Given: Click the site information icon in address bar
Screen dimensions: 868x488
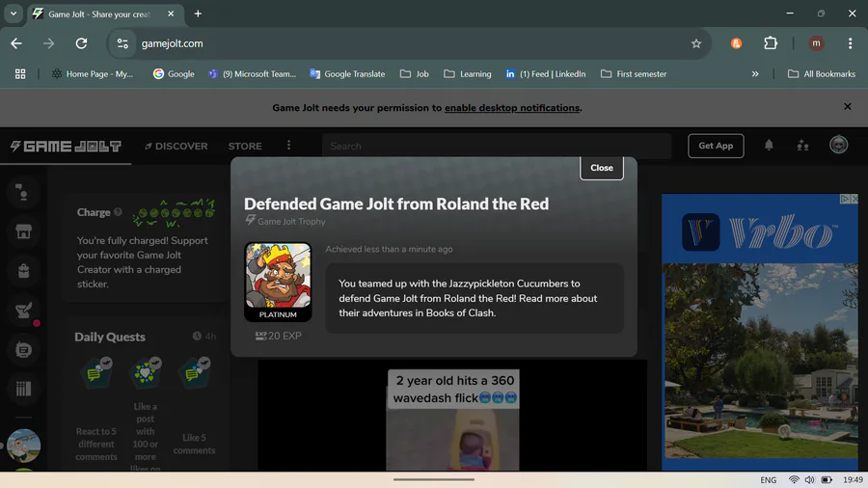Looking at the screenshot, I should pos(122,43).
